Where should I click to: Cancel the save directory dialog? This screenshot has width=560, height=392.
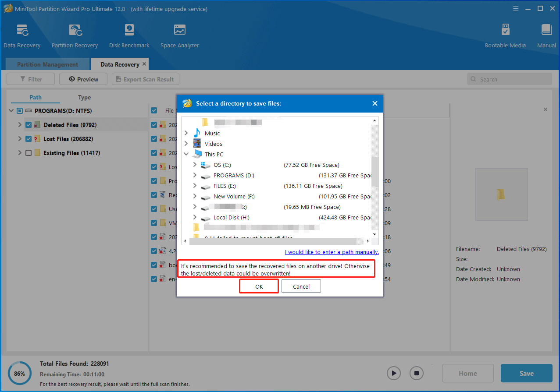[301, 286]
